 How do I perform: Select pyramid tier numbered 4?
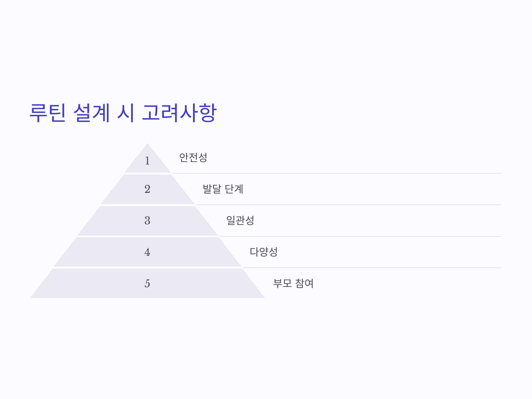(x=147, y=252)
